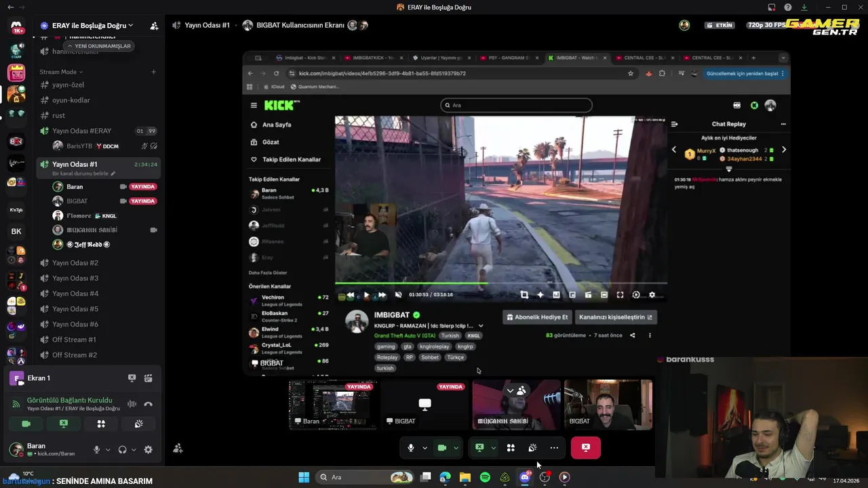Open output device options beside headphones

134,449
